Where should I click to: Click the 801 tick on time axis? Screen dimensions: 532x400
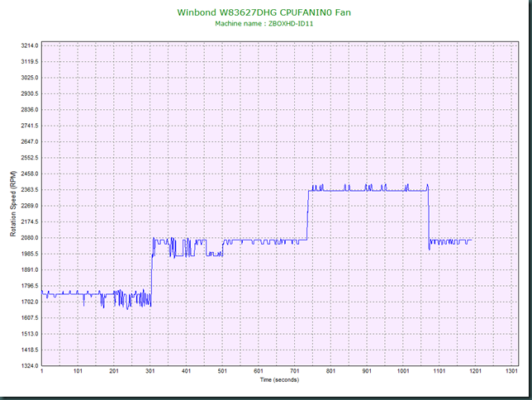[330, 371]
